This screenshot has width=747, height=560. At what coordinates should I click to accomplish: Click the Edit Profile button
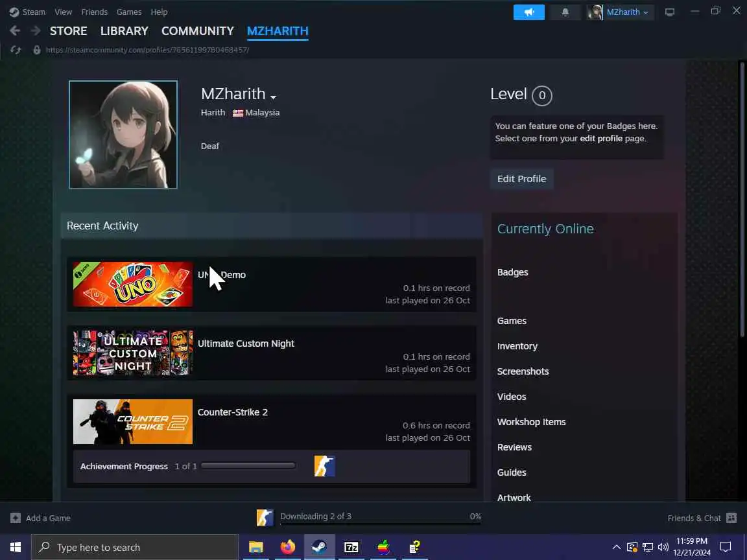tap(521, 179)
